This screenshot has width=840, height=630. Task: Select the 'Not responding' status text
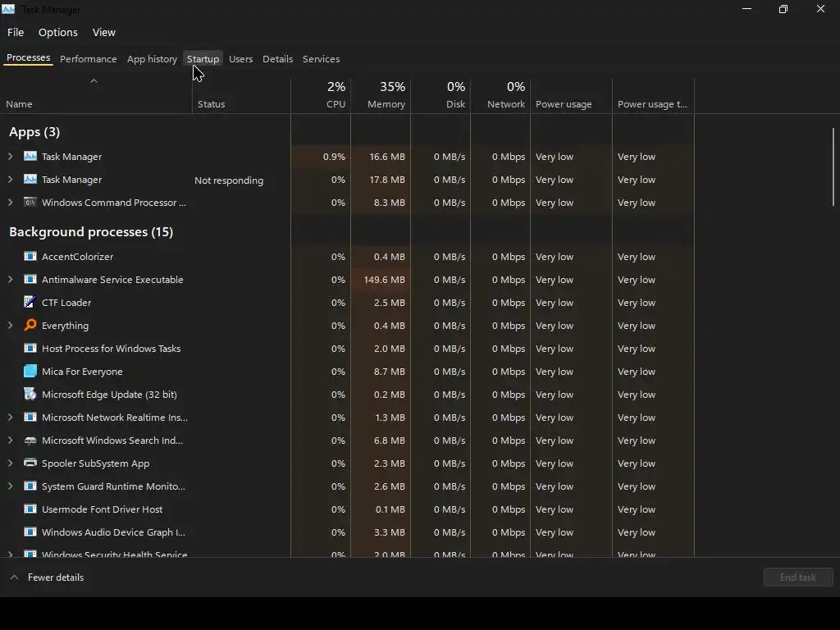pyautogui.click(x=229, y=180)
